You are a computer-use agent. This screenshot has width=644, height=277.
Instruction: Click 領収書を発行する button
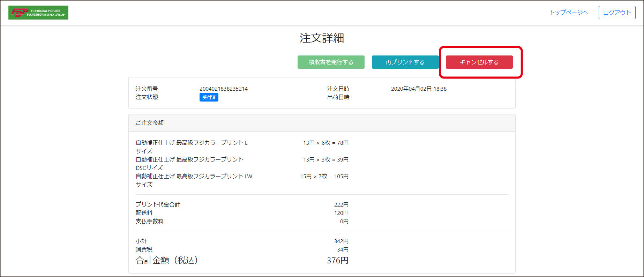click(331, 62)
